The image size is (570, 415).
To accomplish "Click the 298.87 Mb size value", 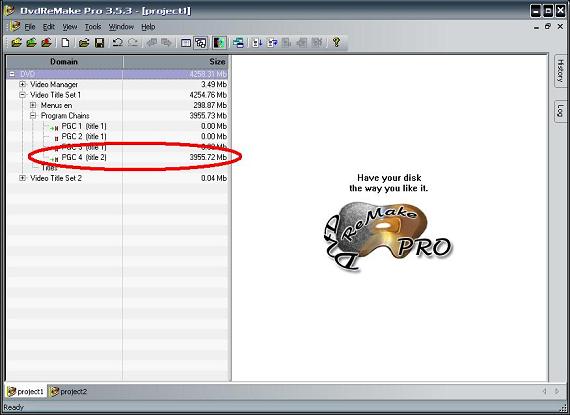I will [210, 105].
